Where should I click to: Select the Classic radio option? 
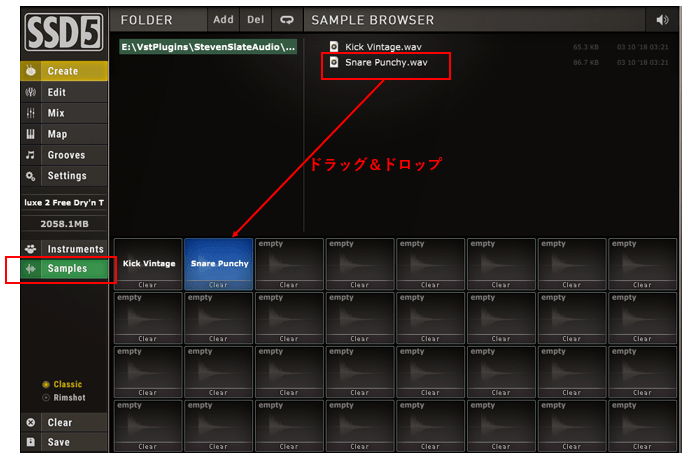click(x=62, y=384)
